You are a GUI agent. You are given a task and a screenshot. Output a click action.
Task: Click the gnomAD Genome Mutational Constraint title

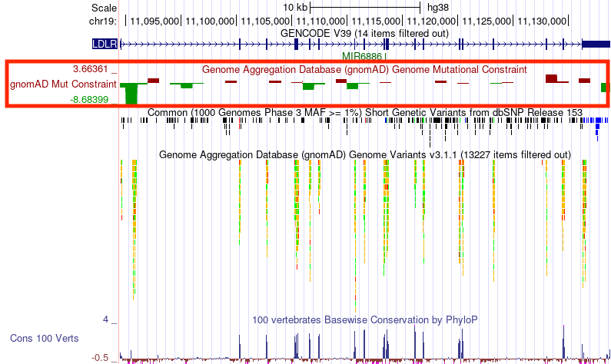pyautogui.click(x=364, y=70)
